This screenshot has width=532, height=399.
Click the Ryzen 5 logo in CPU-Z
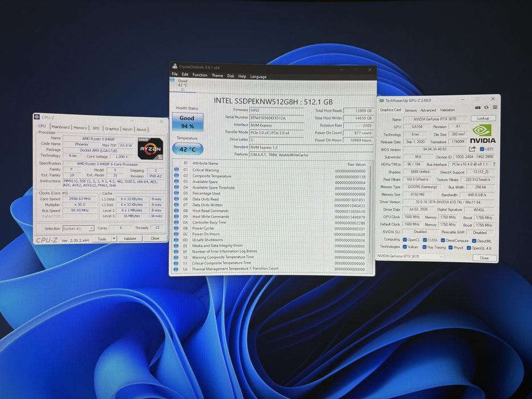(151, 149)
